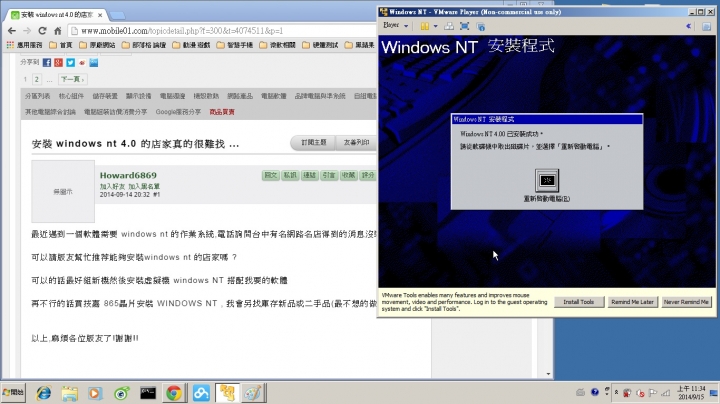Open the 品牌電腦與準系統 forum category

tap(320, 96)
